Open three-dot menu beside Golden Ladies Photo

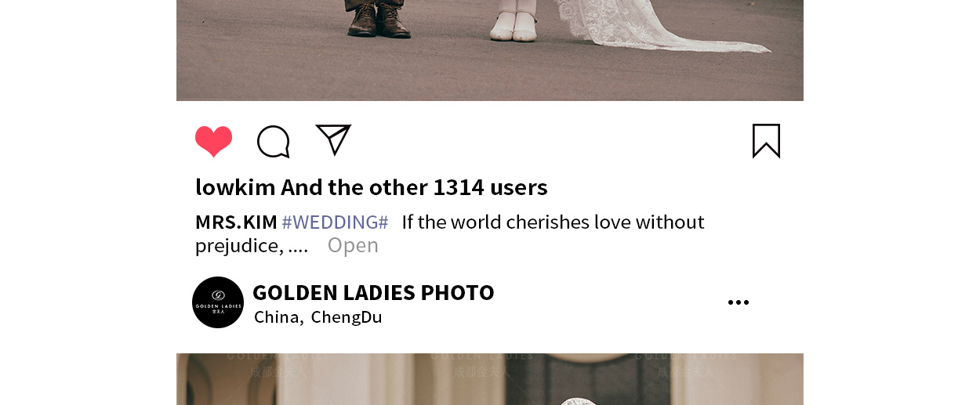tap(738, 302)
